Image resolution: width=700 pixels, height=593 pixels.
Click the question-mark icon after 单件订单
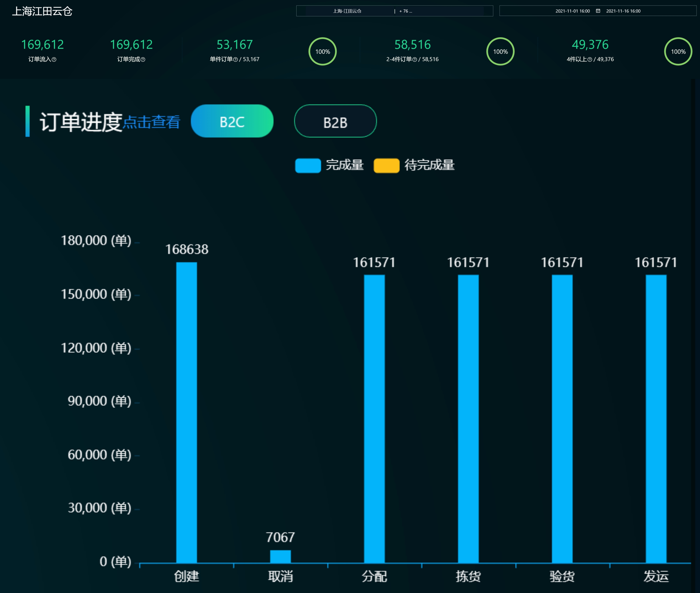point(235,60)
